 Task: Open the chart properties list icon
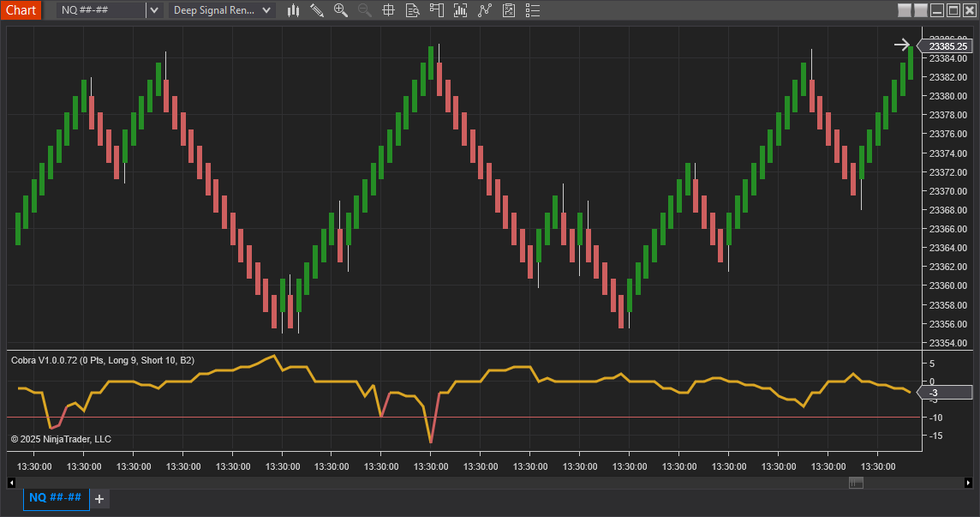[x=533, y=10]
